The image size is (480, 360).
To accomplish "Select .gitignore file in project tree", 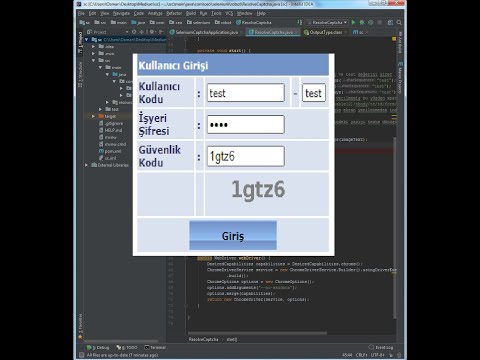I will coord(111,123).
